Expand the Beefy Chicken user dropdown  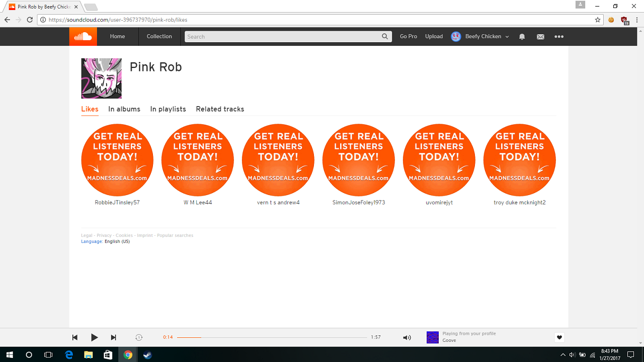click(x=507, y=37)
